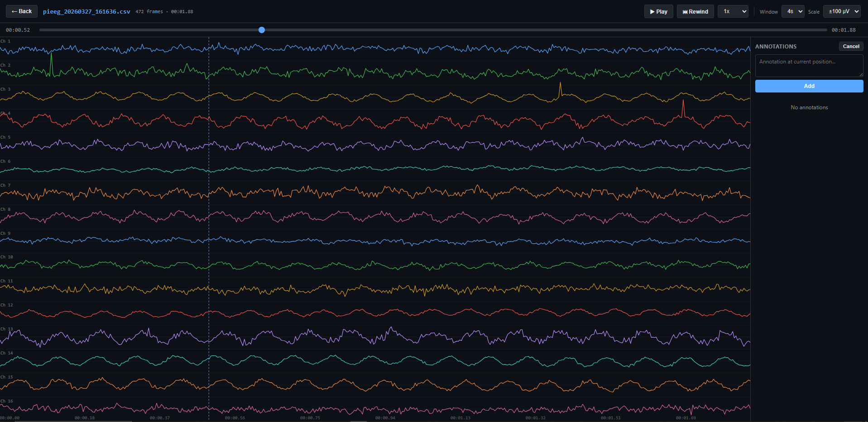
Task: Open the Window 4s dropdown
Action: [x=793, y=12]
